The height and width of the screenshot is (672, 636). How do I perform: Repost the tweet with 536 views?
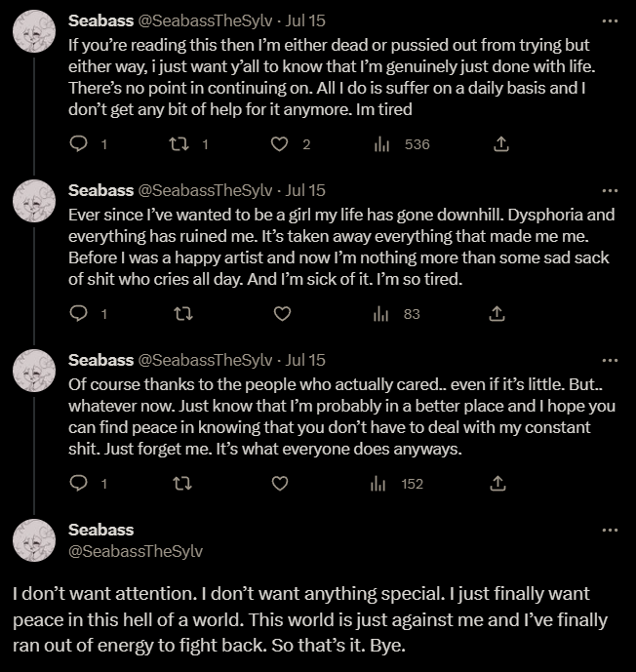(178, 144)
